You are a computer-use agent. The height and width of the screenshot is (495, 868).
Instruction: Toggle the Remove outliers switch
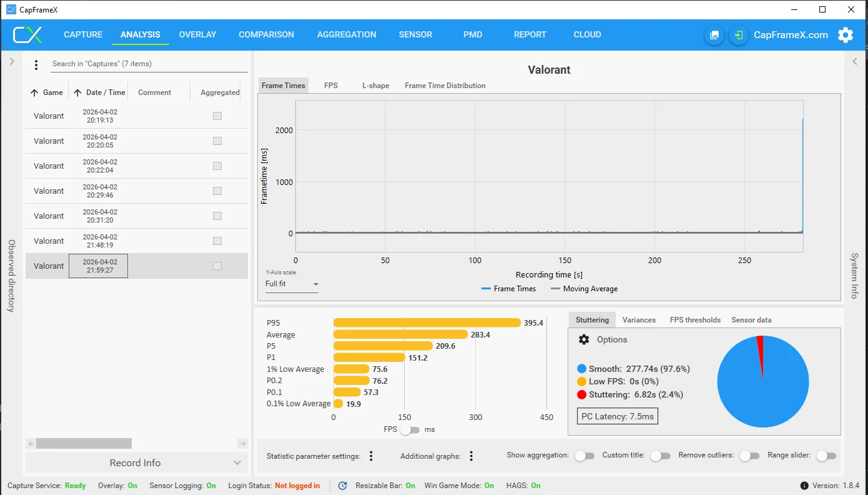click(749, 456)
